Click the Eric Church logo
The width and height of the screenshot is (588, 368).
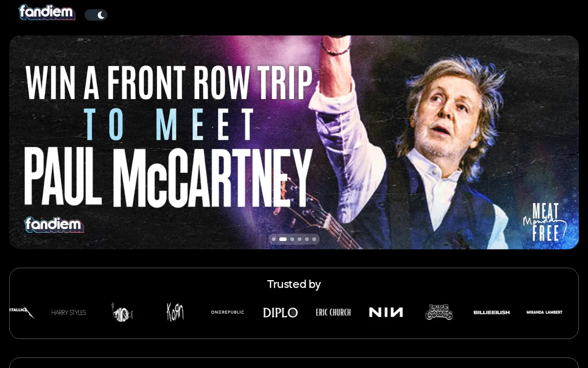333,312
